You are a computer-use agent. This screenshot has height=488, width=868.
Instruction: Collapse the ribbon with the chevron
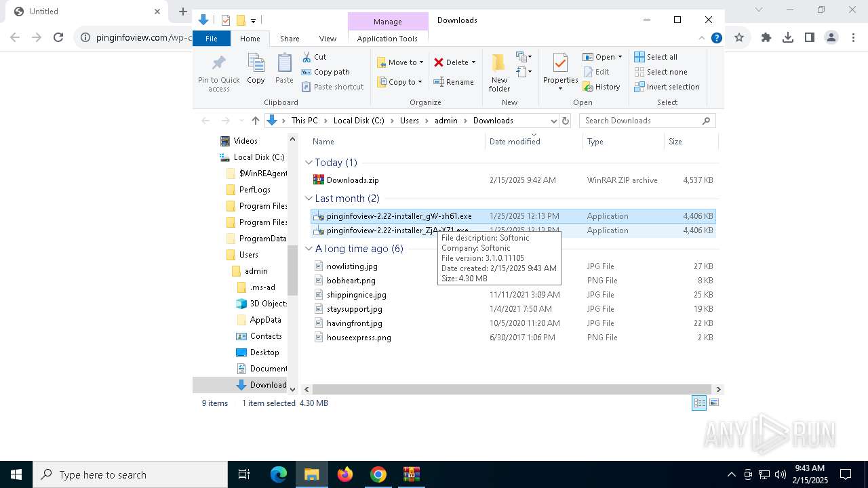pyautogui.click(x=702, y=38)
